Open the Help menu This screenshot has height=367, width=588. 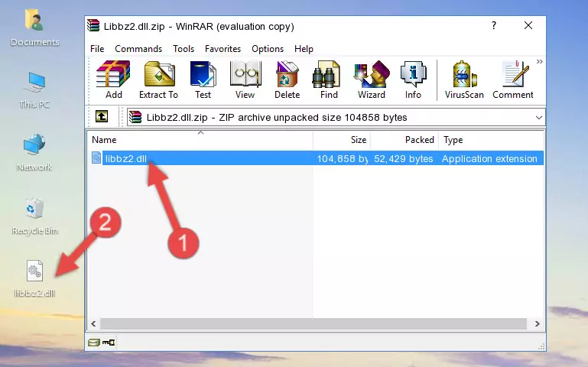(304, 49)
